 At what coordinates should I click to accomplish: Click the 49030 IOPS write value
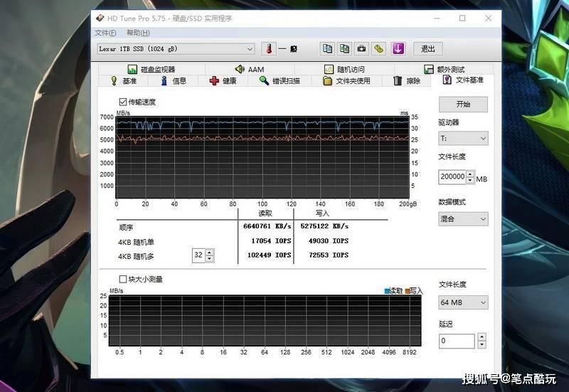tap(329, 240)
